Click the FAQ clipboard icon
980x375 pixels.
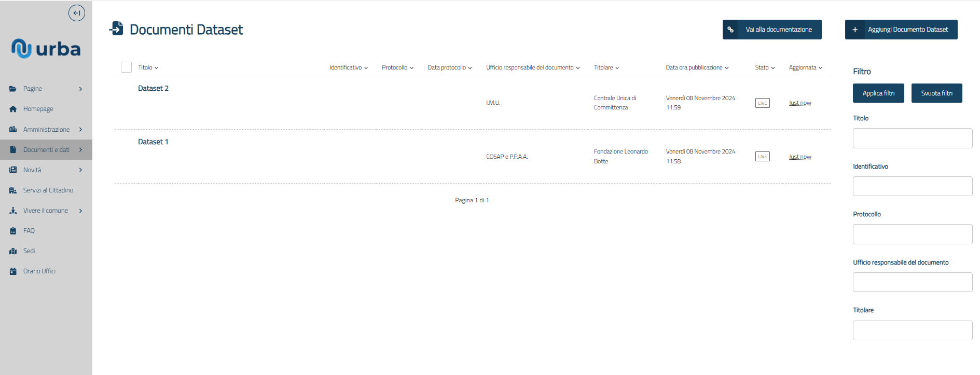pos(13,231)
